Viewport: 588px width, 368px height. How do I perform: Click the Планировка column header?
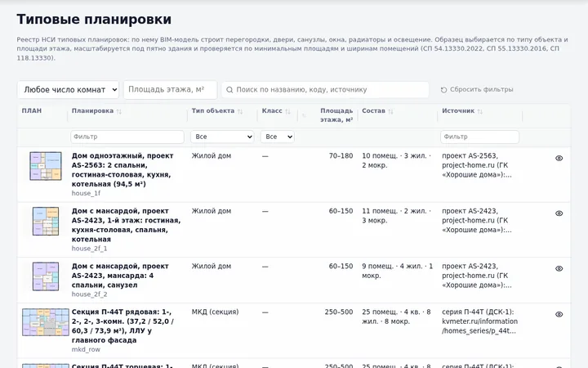(x=92, y=110)
